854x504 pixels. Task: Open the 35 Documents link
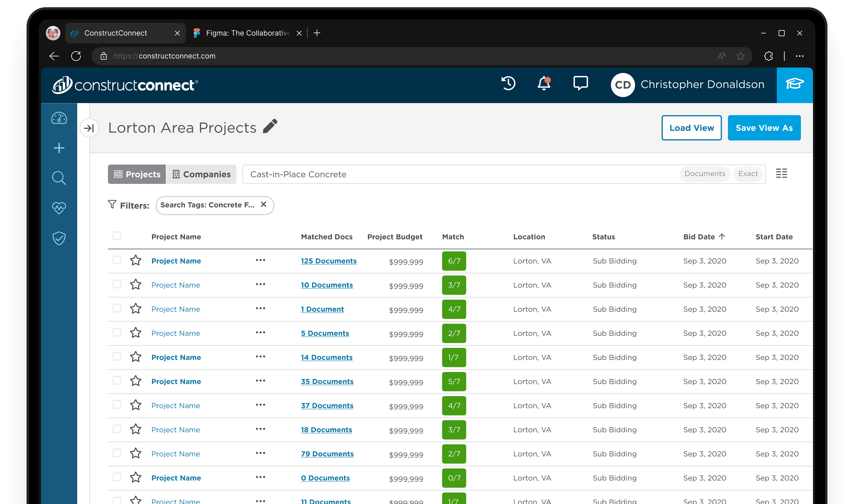pyautogui.click(x=327, y=381)
